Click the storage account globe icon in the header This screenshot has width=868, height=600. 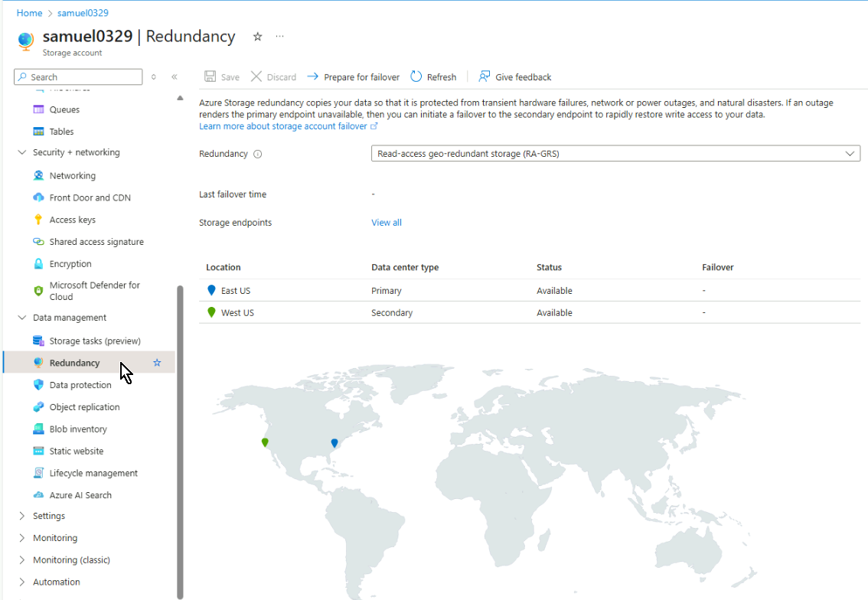[25, 41]
